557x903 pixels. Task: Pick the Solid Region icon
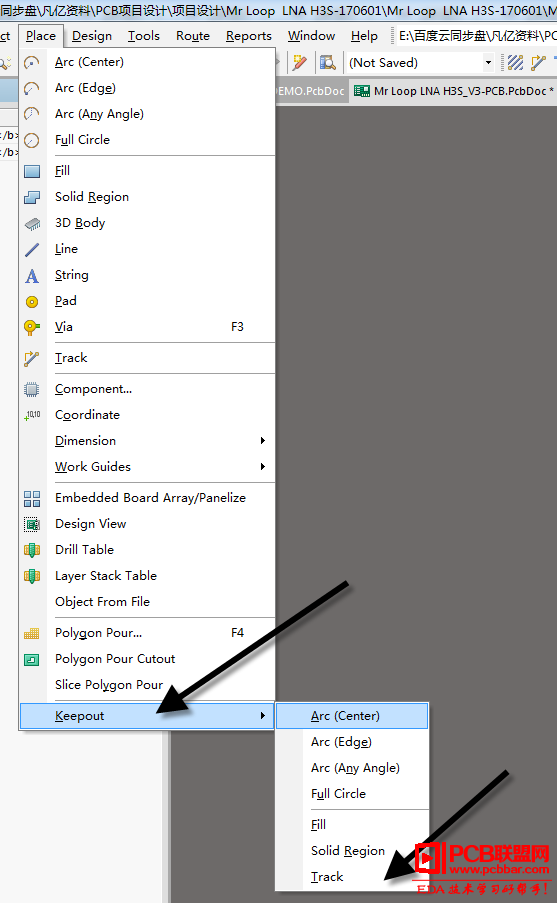32,197
